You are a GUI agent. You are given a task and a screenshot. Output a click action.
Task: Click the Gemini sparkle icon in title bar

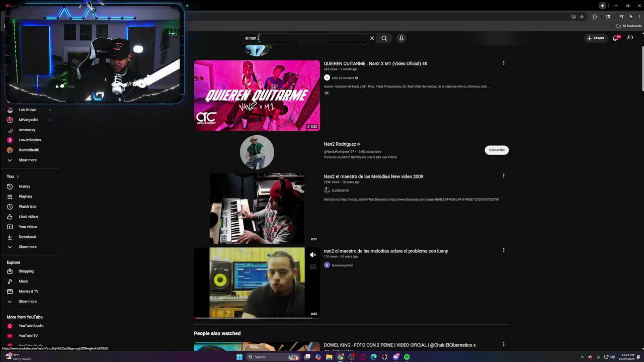pyautogui.click(x=602, y=6)
